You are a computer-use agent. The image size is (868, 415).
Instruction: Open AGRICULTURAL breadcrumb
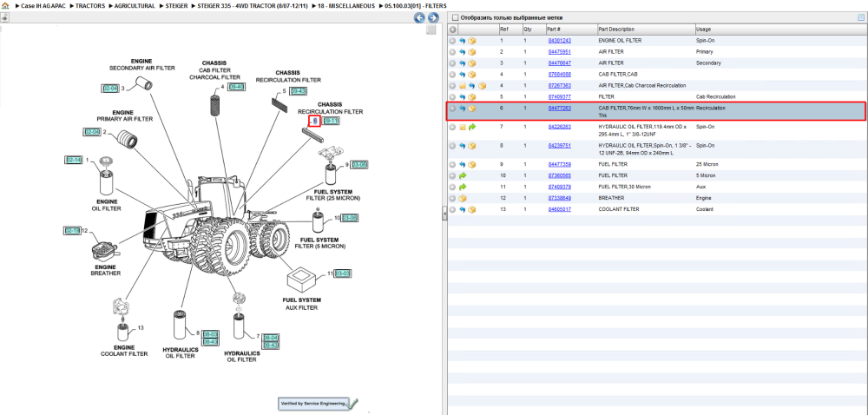tap(135, 5)
